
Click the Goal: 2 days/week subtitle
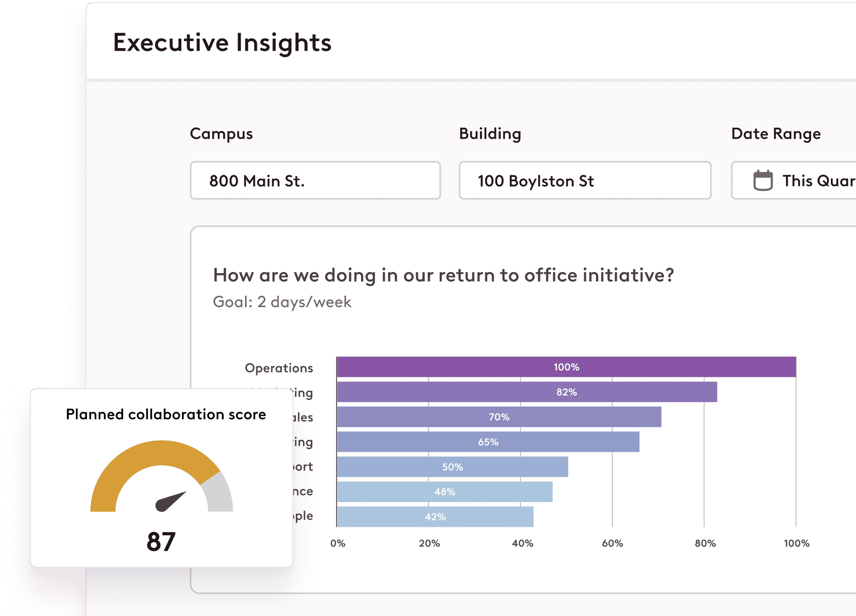(x=282, y=302)
